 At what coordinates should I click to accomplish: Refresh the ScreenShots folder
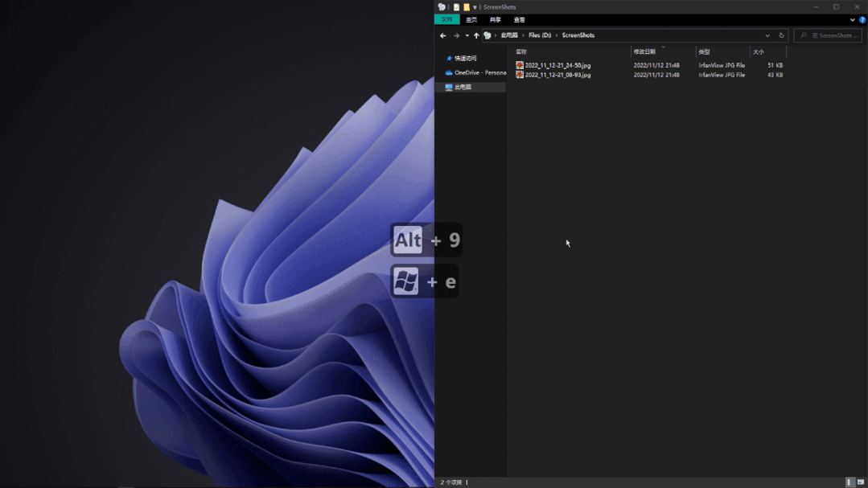[x=781, y=35]
